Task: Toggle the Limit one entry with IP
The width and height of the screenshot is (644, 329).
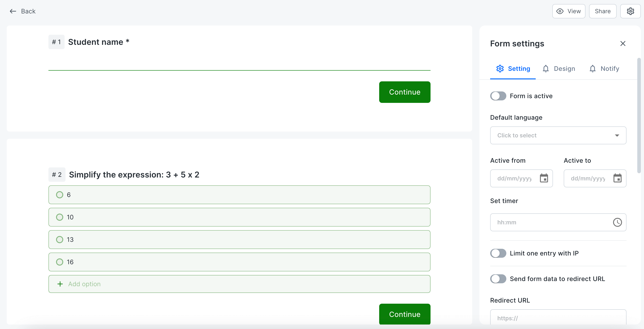Action: 498,253
